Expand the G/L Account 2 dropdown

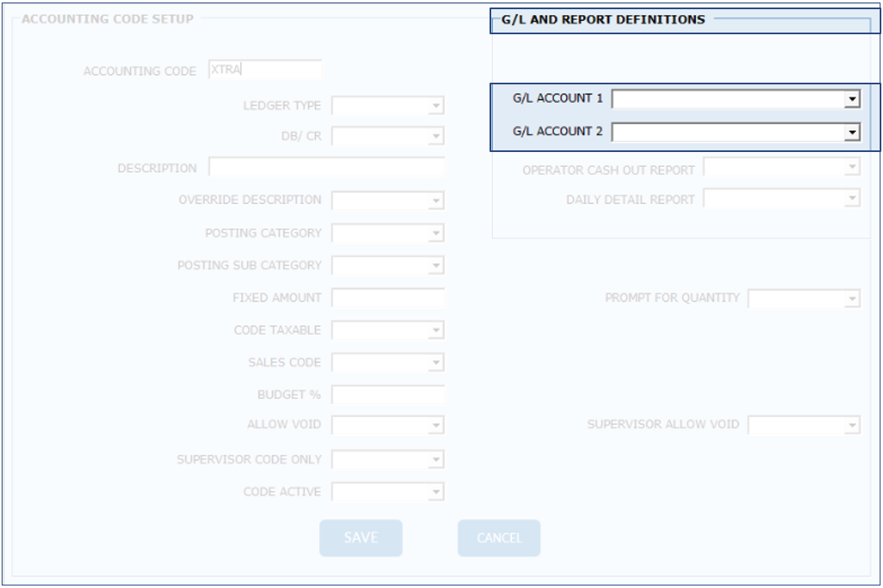click(852, 132)
